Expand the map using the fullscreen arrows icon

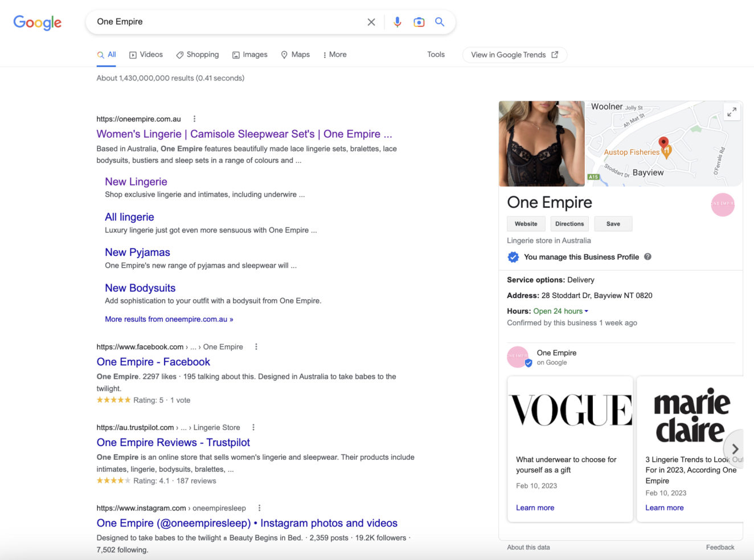coord(731,111)
